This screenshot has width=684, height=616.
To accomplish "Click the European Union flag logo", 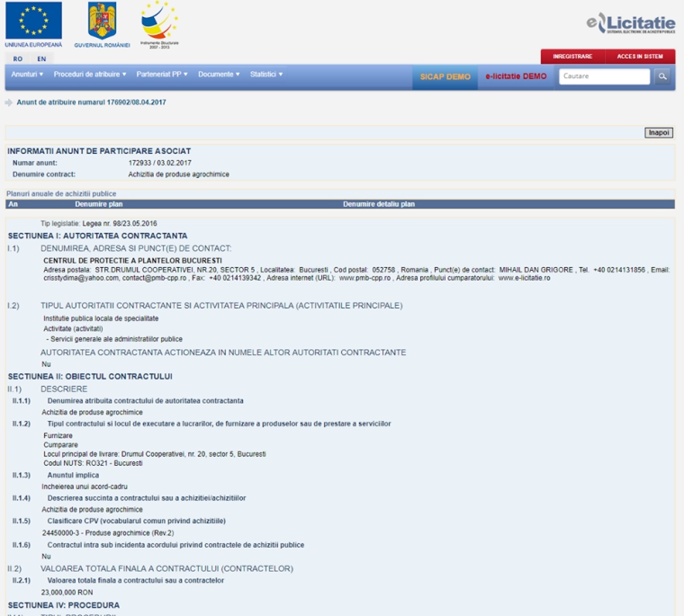I will 33,21.
